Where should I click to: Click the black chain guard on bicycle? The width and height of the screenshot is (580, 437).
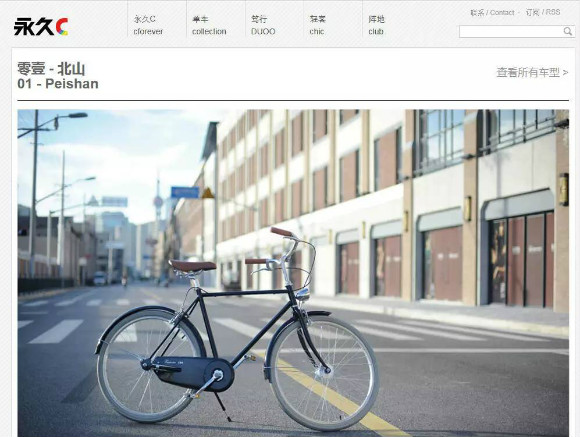(x=193, y=372)
